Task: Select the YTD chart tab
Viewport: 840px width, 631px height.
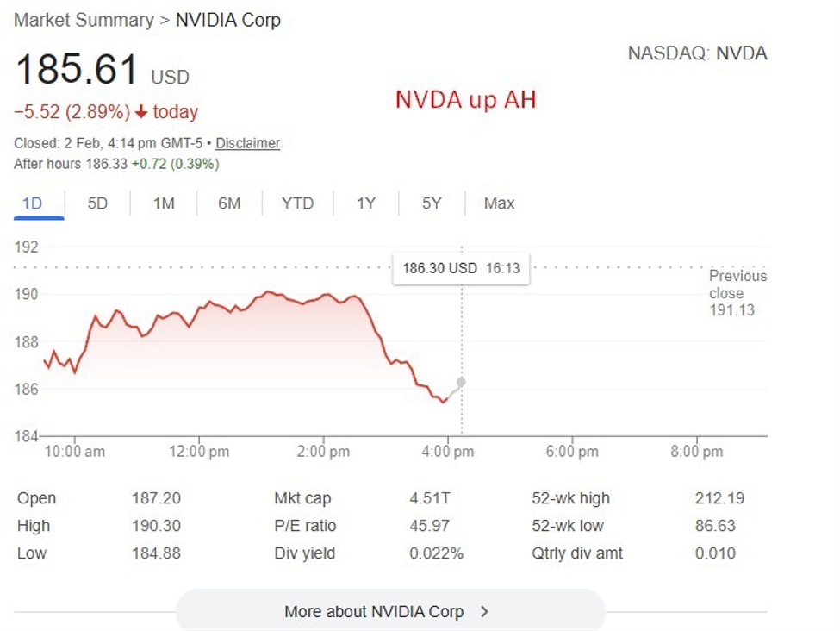Action: (297, 203)
